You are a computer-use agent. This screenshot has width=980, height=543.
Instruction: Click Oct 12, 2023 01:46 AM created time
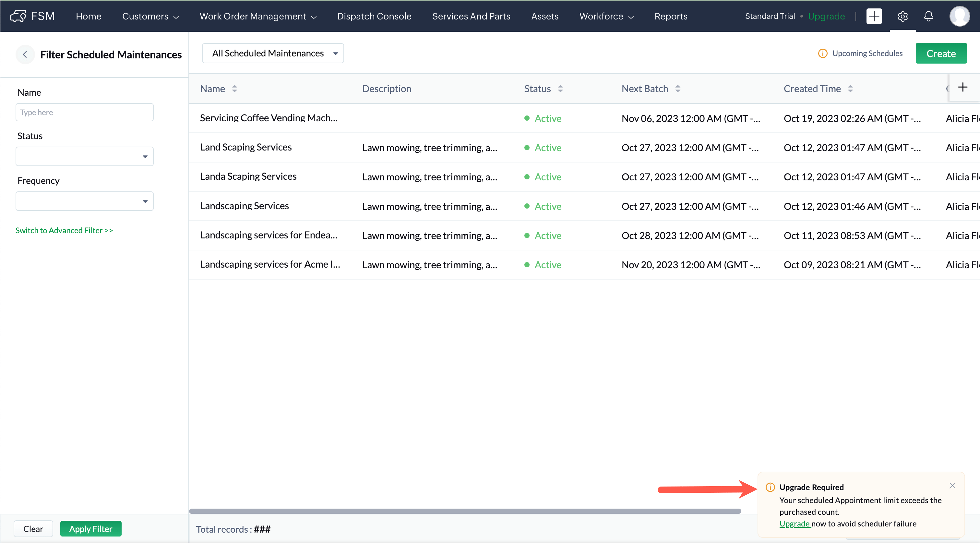852,206
